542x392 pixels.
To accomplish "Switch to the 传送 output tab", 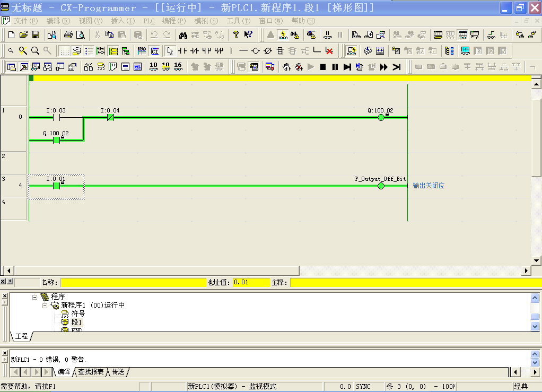I will pyautogui.click(x=118, y=372).
